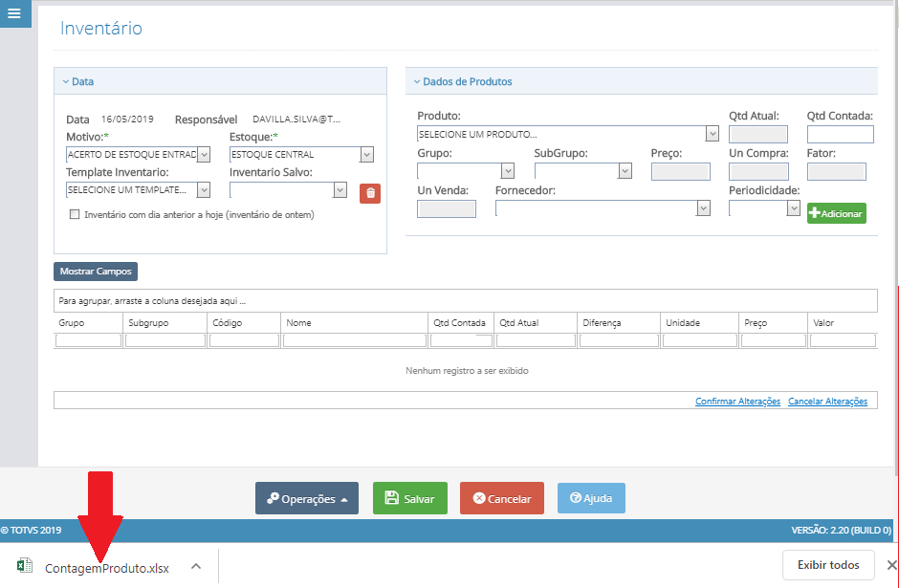The height and width of the screenshot is (588, 899).
Task: Click the Un Compra field
Action: coord(758,171)
